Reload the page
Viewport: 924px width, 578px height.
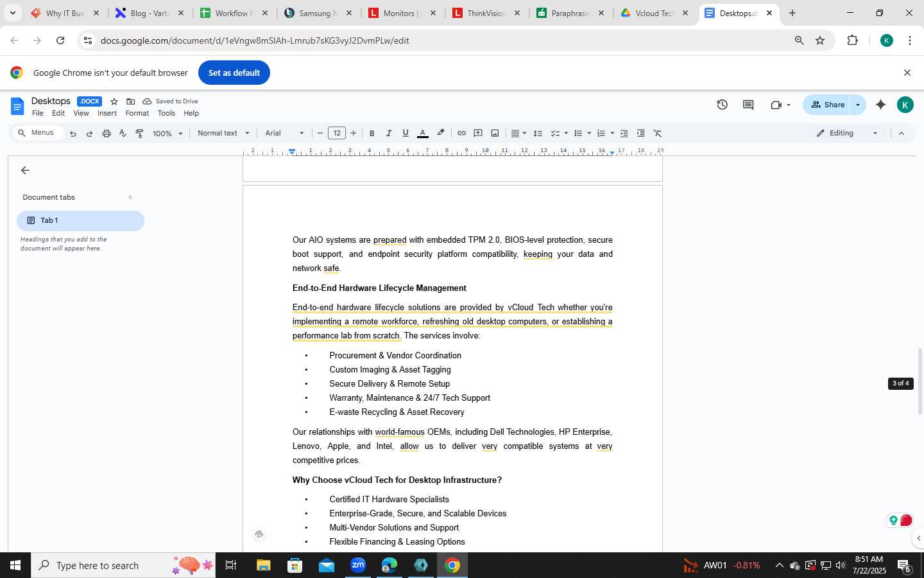(60, 40)
